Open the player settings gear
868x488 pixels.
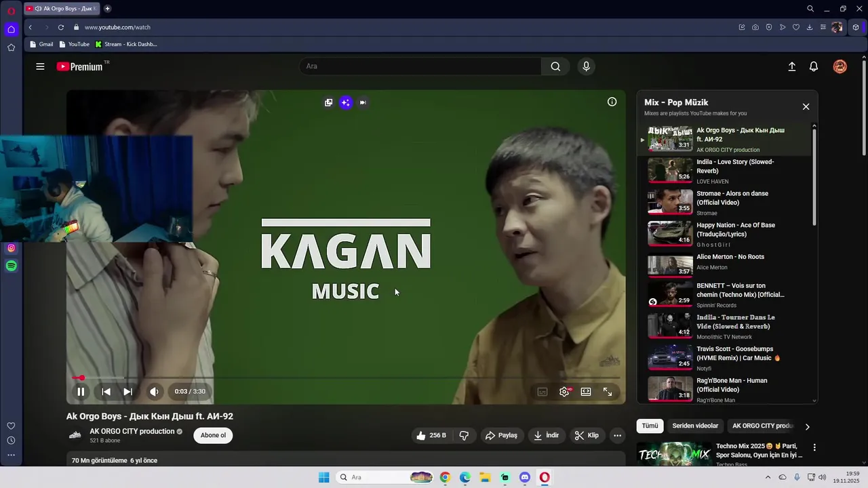click(564, 391)
